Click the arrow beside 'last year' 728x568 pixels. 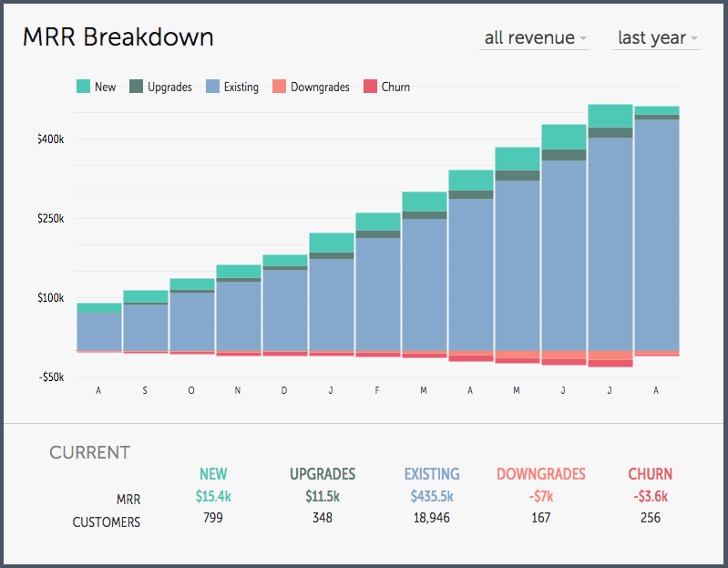pos(694,38)
